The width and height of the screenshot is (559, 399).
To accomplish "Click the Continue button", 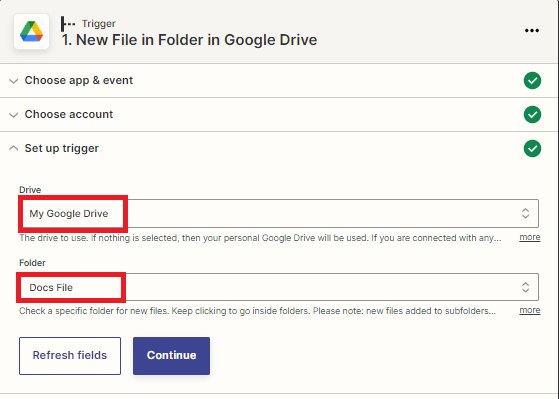I will (171, 356).
